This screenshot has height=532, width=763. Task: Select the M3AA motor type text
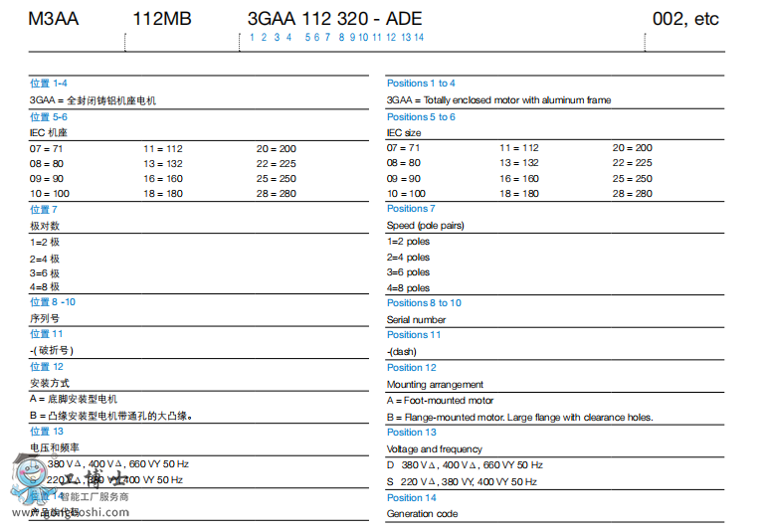click(54, 19)
